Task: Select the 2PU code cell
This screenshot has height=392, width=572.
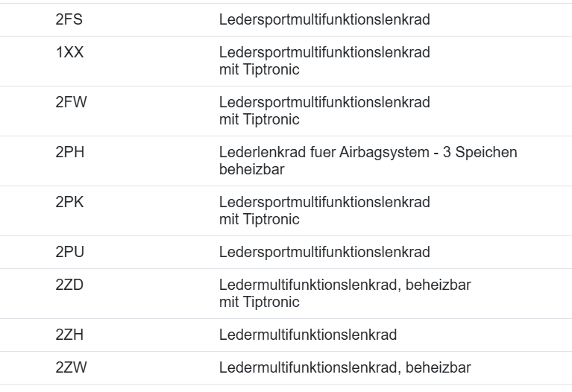Action: pos(69,252)
